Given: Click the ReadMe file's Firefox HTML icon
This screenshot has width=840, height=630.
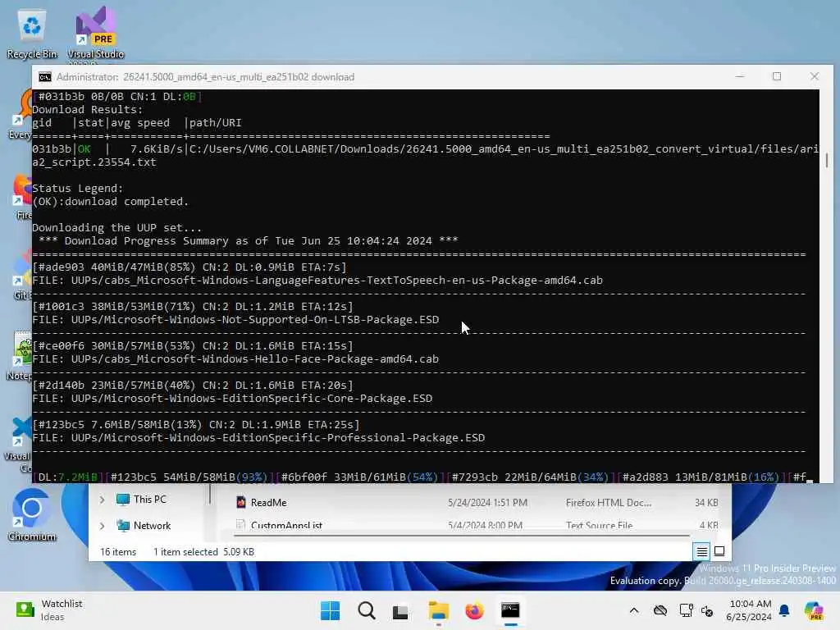Looking at the screenshot, I should (241, 503).
